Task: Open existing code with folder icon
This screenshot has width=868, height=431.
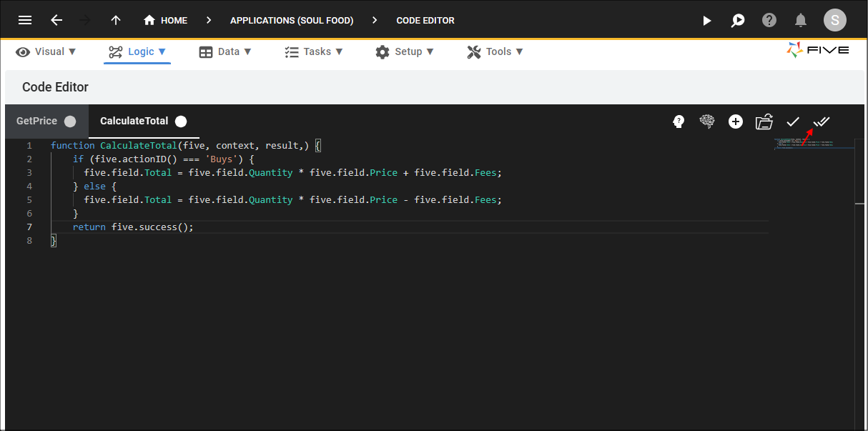Action: click(x=764, y=122)
